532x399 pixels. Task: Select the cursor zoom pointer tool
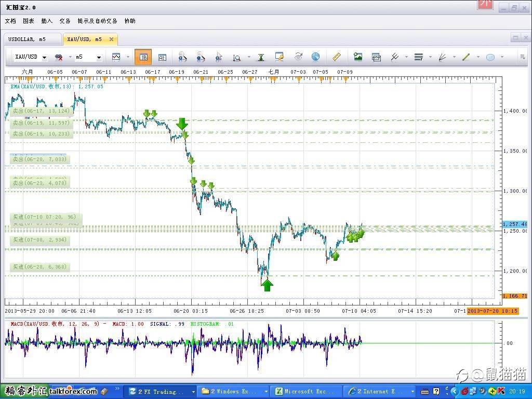click(x=219, y=57)
